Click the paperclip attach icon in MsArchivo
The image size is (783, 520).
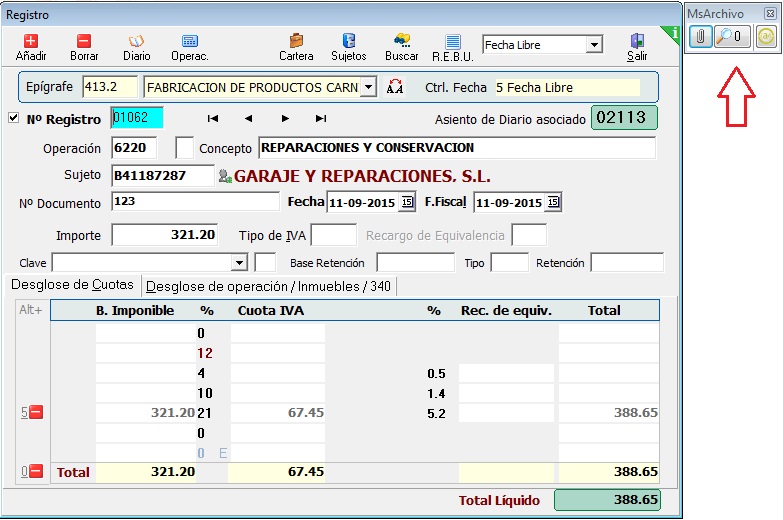[700, 36]
